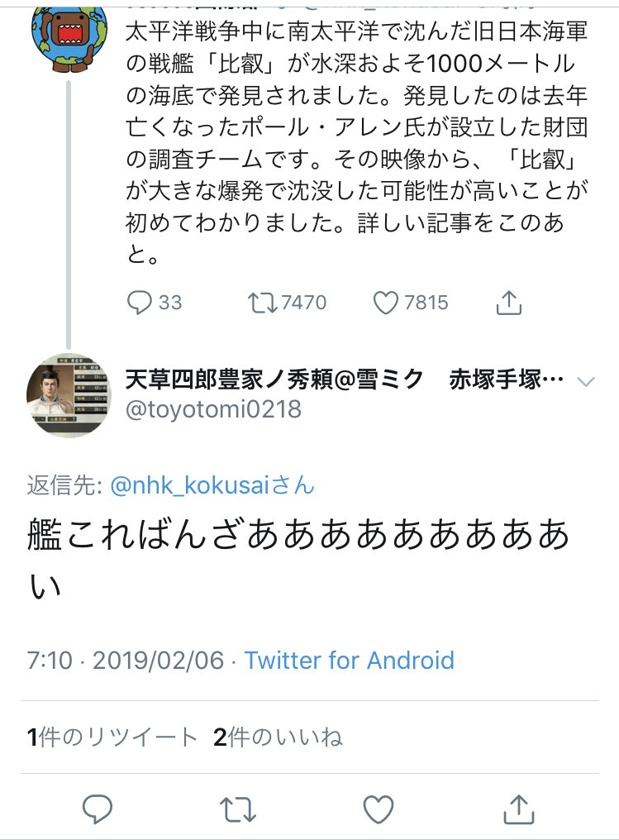This screenshot has height=840, width=619.
Task: View the 1件のリツイート list
Action: click(112, 737)
